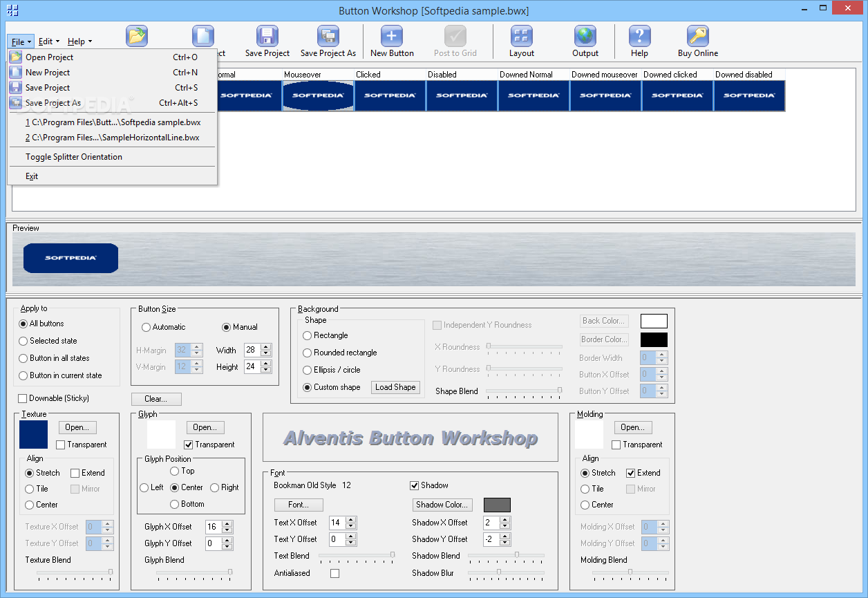Viewport: 868px width, 598px height.
Task: Select the Disabled button state thumbnail
Action: coord(462,95)
